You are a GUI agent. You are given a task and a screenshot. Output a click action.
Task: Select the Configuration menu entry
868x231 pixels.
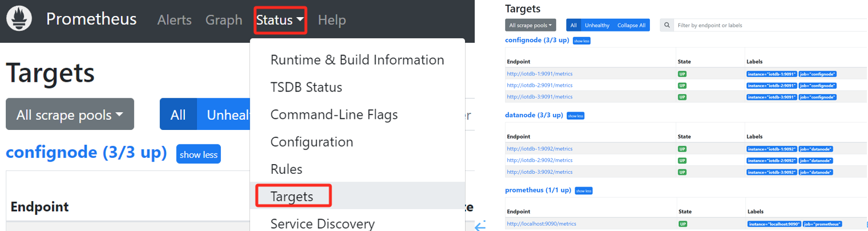pos(311,142)
